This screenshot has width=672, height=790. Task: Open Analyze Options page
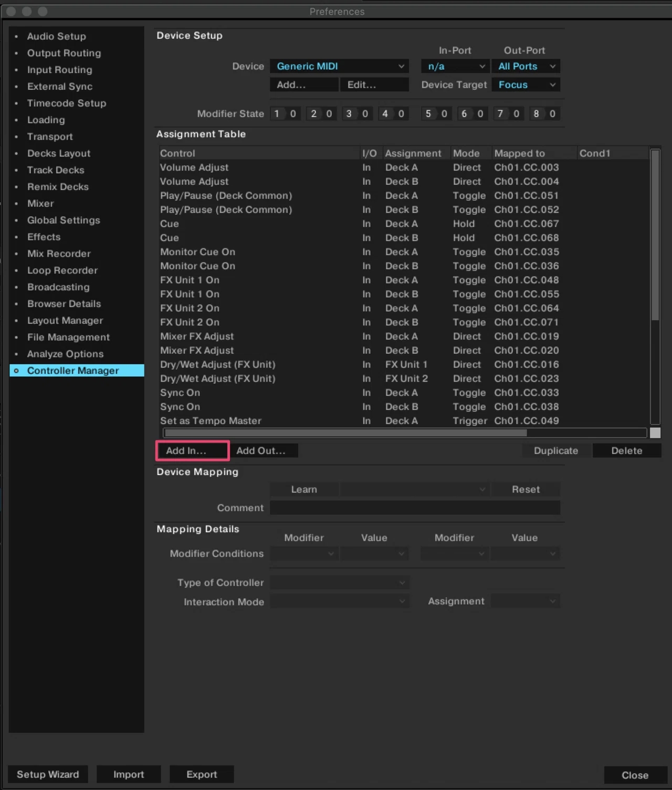[x=65, y=354]
